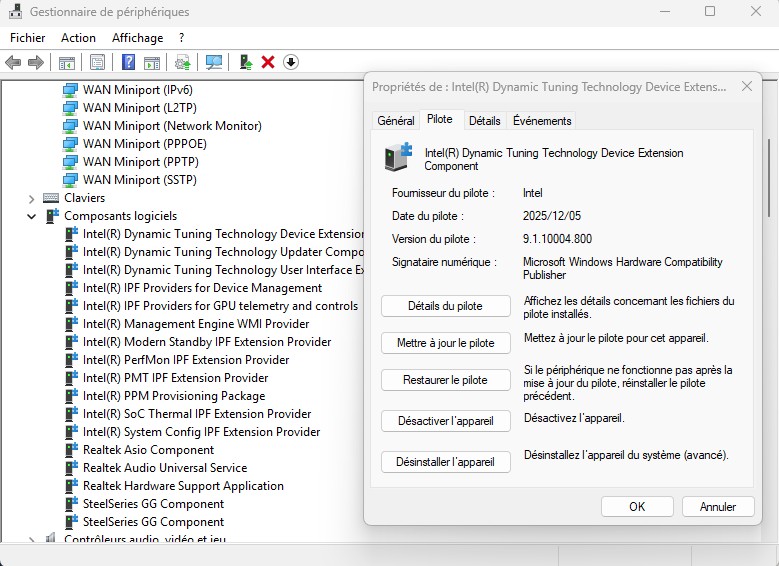
Task: Click the Désactiver l'appareil button
Action: [x=446, y=421]
